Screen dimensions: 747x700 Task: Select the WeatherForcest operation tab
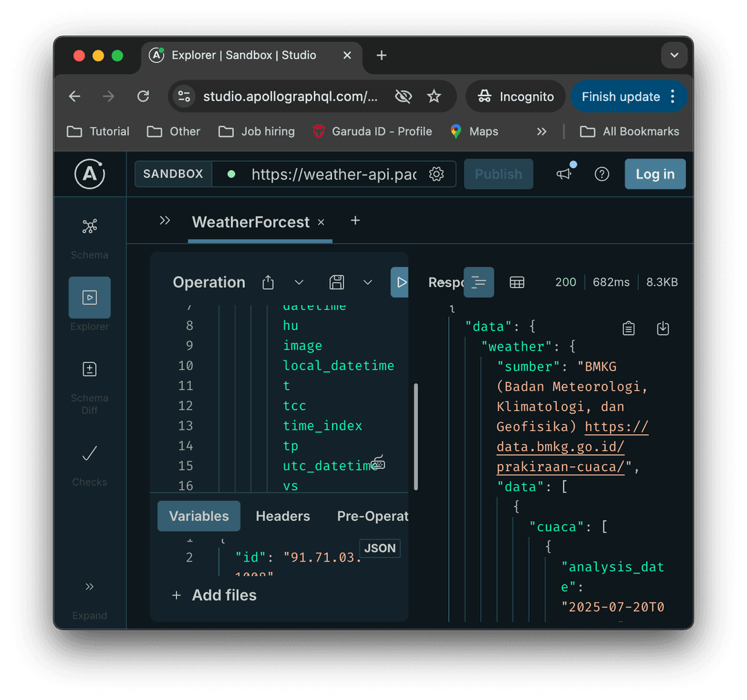pos(250,222)
